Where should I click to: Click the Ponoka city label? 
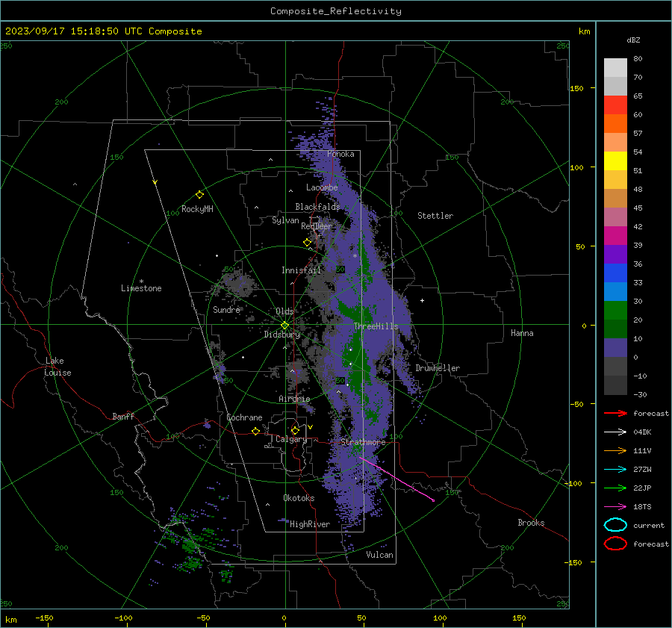(x=340, y=154)
